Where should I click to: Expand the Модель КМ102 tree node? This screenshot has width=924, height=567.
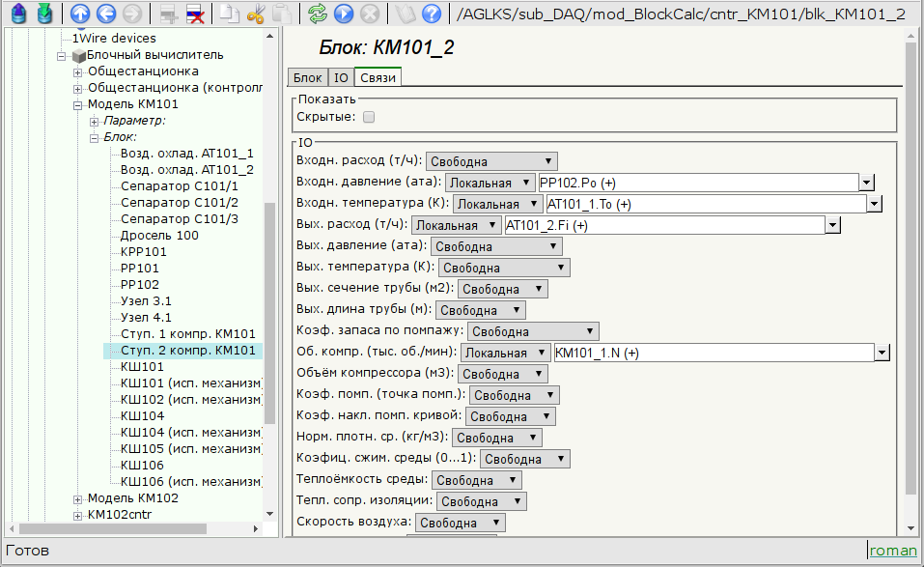(x=78, y=498)
